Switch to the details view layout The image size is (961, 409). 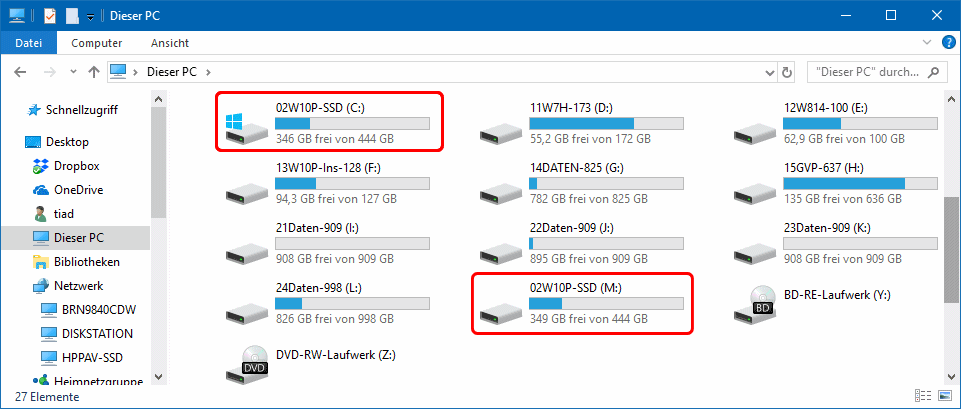[x=920, y=396]
